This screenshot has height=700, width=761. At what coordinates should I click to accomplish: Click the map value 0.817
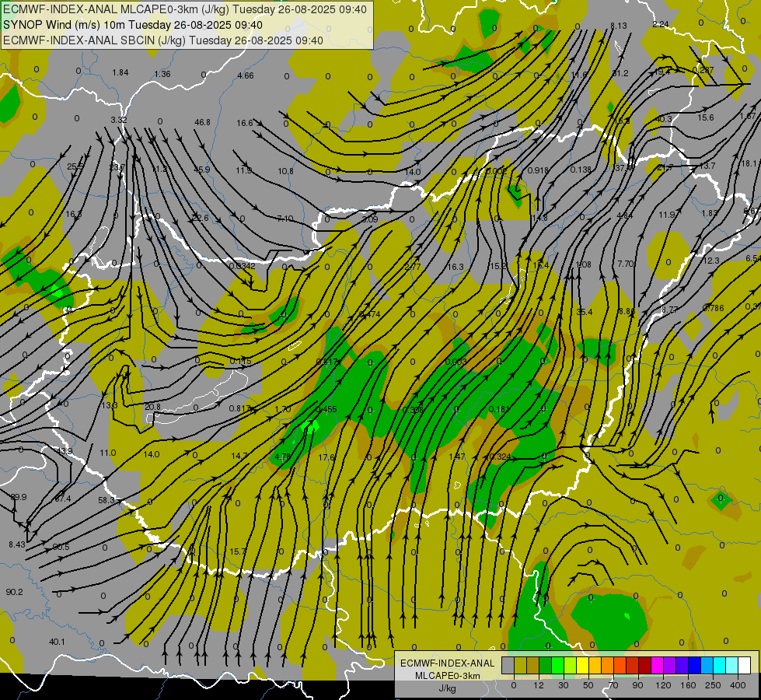tap(239, 408)
